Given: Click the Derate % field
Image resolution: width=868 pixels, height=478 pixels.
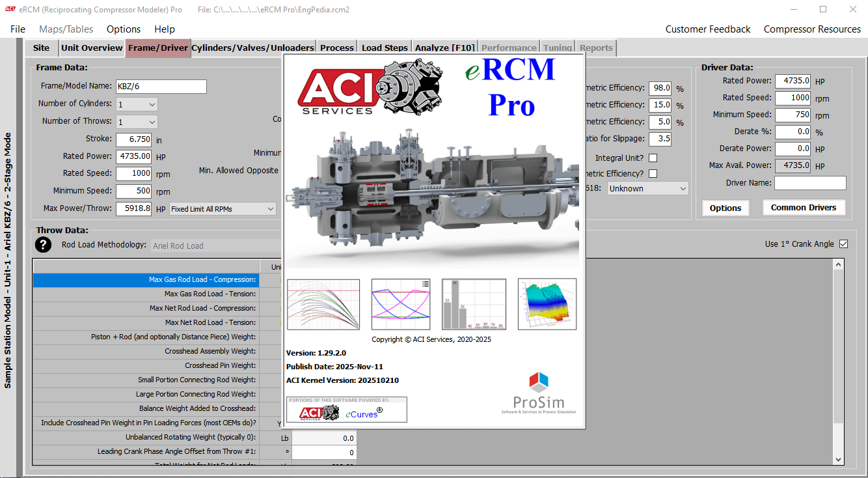Looking at the screenshot, I should point(793,132).
